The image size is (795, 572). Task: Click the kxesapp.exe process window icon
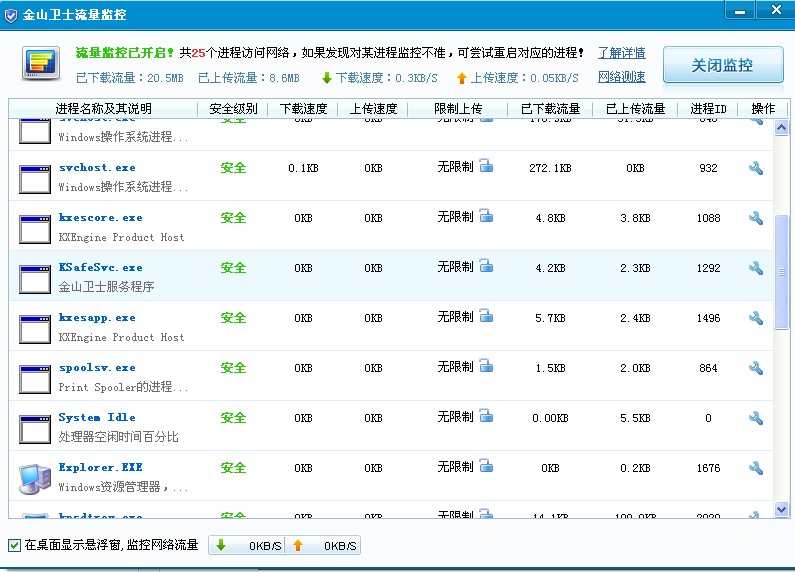tap(35, 329)
